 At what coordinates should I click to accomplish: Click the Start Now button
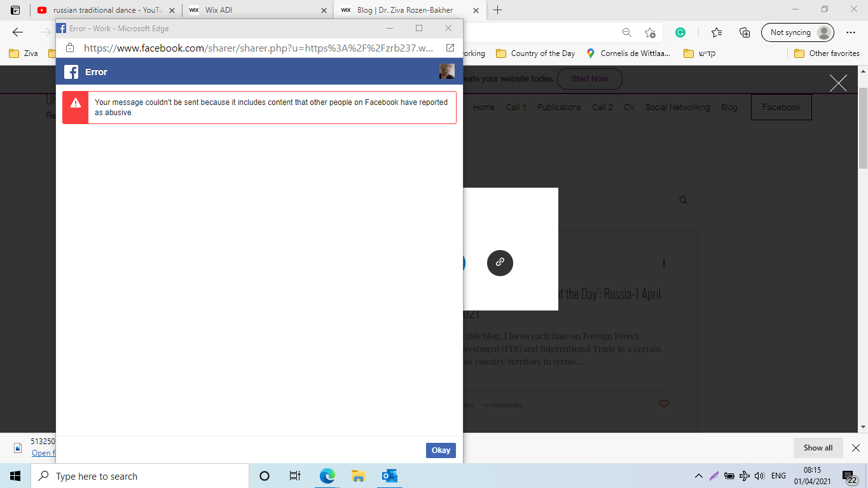point(589,79)
